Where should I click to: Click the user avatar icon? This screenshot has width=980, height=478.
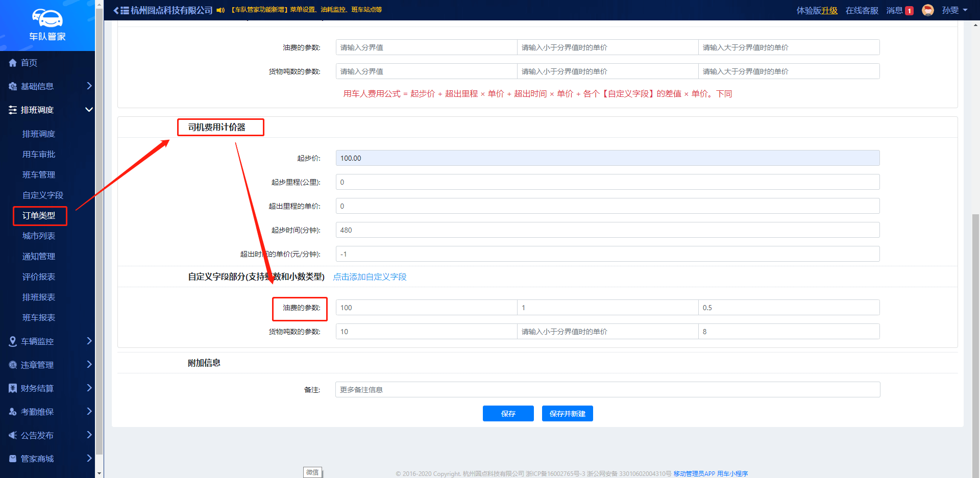[x=927, y=10]
